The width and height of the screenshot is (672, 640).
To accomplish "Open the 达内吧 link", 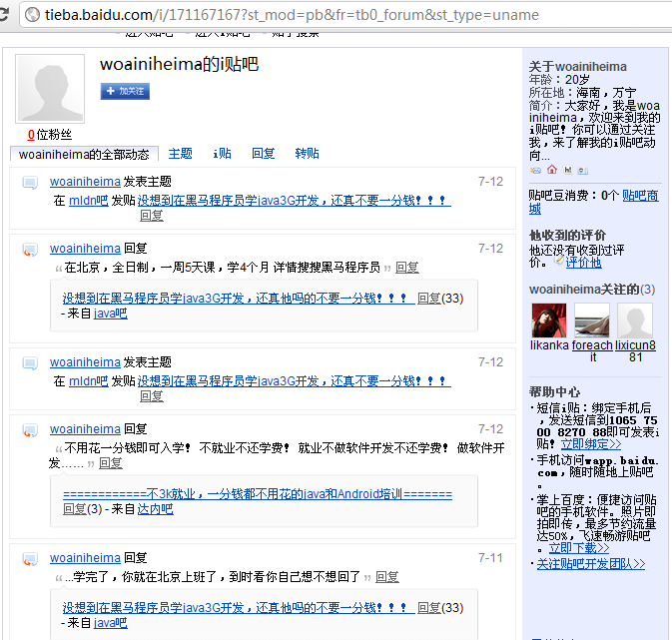I will click(155, 509).
